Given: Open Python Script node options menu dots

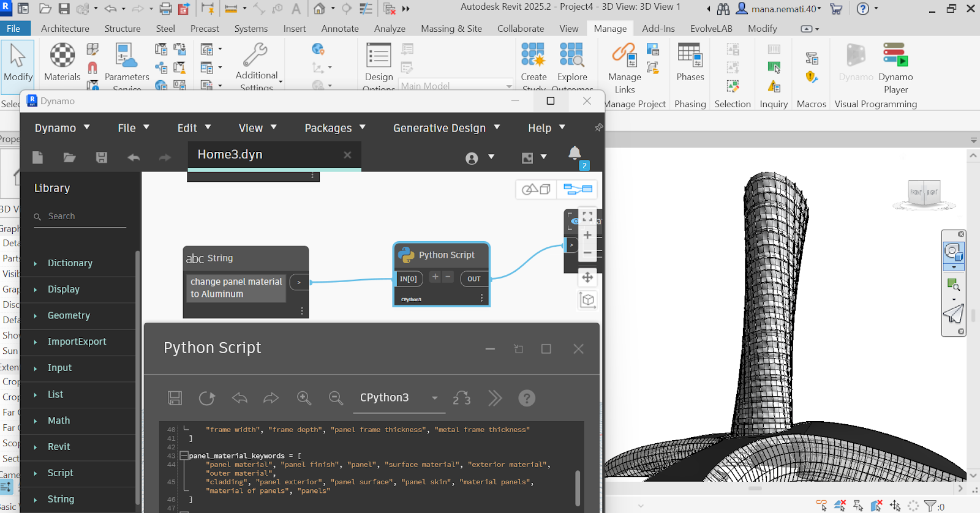Looking at the screenshot, I should tap(481, 298).
